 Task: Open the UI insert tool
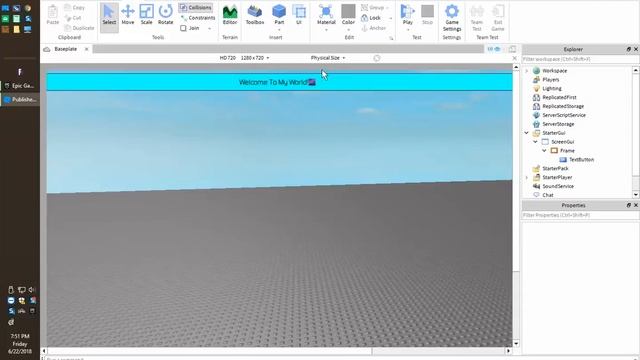(x=299, y=16)
